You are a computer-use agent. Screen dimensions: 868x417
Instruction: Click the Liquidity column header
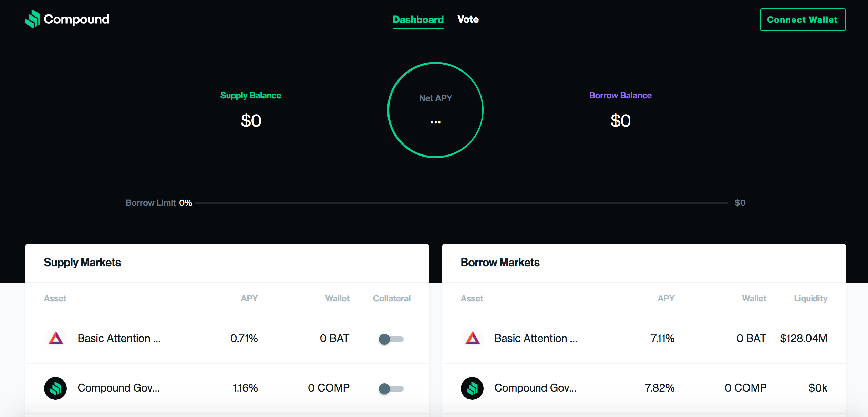(810, 298)
